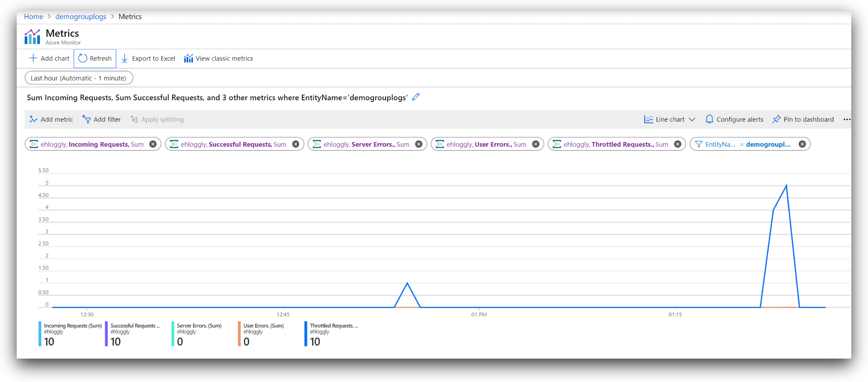868x382 pixels.
Task: Click Export to Excel download icon
Action: tap(124, 59)
